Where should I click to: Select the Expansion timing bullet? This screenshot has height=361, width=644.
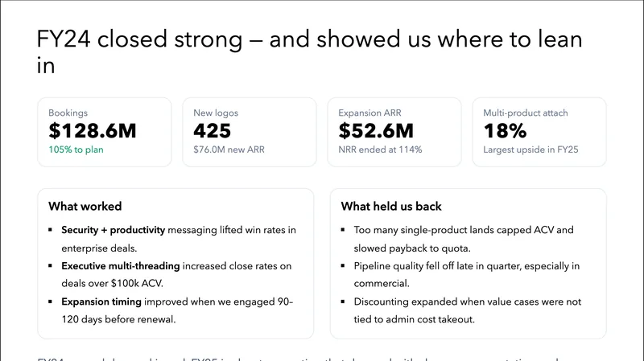(179, 310)
